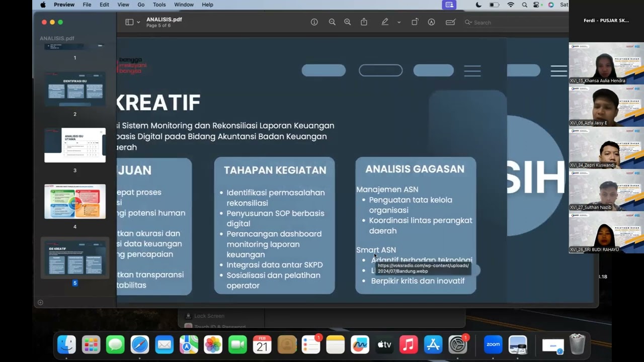Open Apple TV from the Dock
This screenshot has height=362, width=644.
coord(384,344)
